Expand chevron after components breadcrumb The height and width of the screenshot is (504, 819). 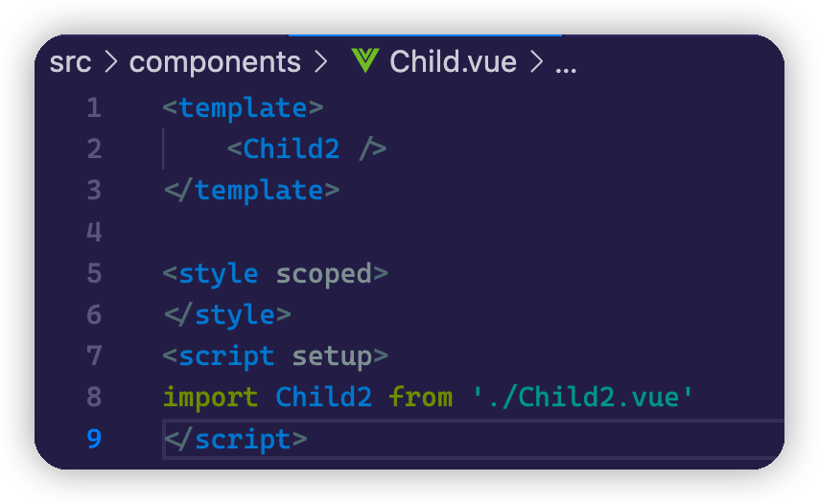(x=319, y=62)
